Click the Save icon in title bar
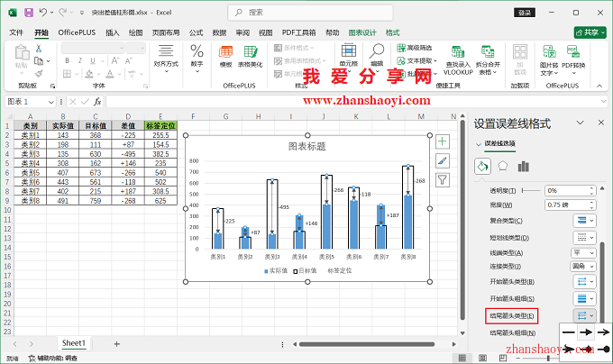The height and width of the screenshot is (364, 613). click(29, 13)
